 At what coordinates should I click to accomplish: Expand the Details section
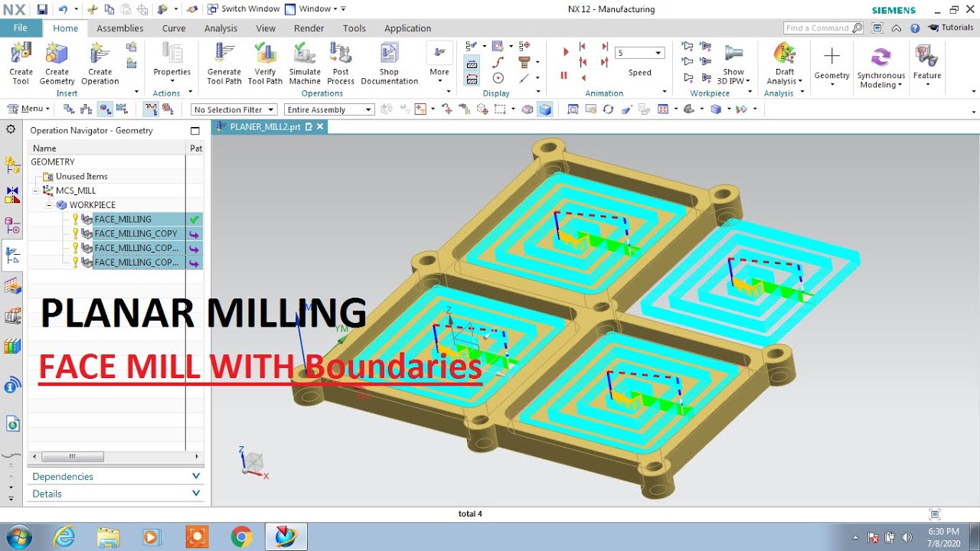tap(116, 494)
